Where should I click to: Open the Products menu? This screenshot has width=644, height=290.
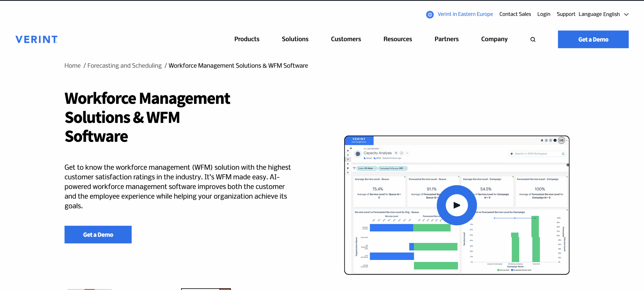[x=247, y=39]
